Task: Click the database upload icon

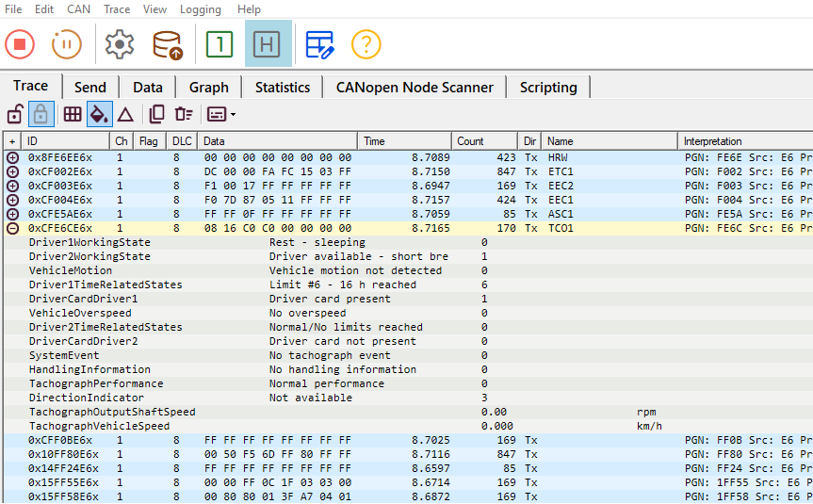Action: [x=168, y=44]
